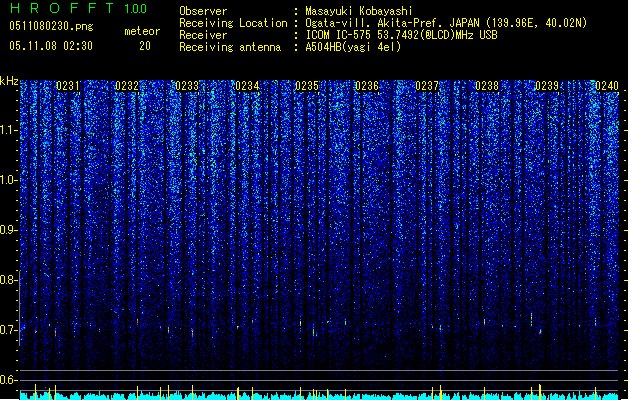
Task: Click the kHz axis unit label
Action: pyautogui.click(x=9, y=81)
